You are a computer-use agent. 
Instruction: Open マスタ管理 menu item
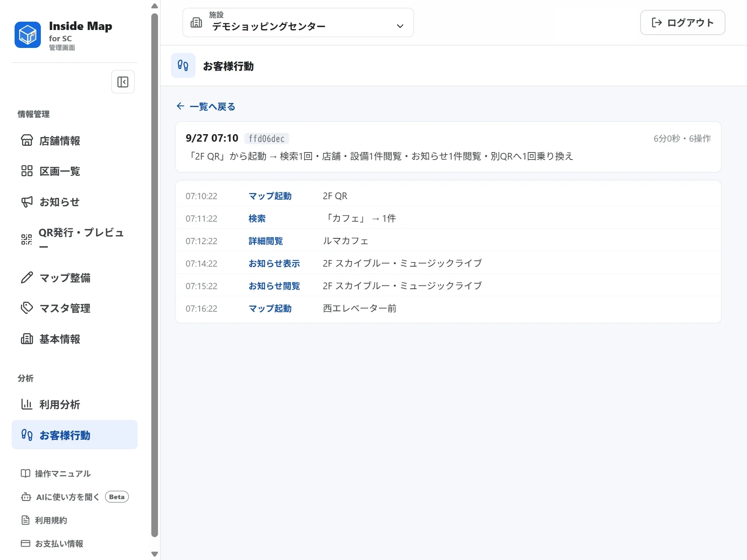coord(75,308)
